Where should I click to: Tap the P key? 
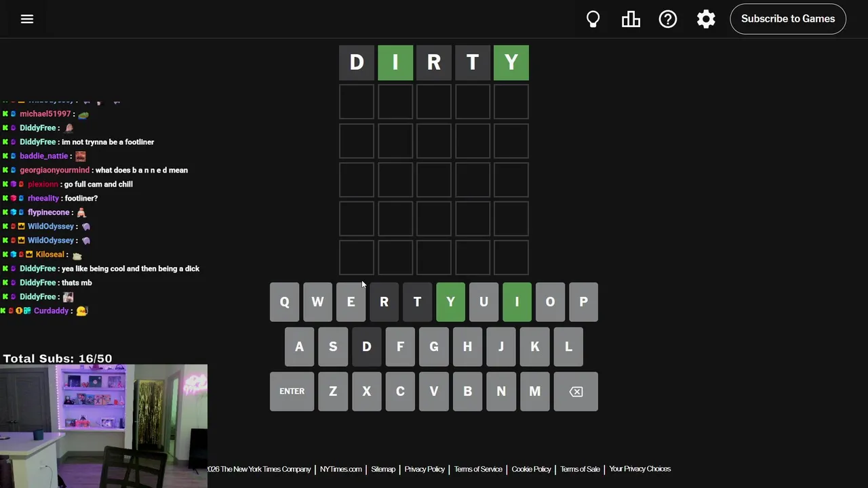point(584,302)
